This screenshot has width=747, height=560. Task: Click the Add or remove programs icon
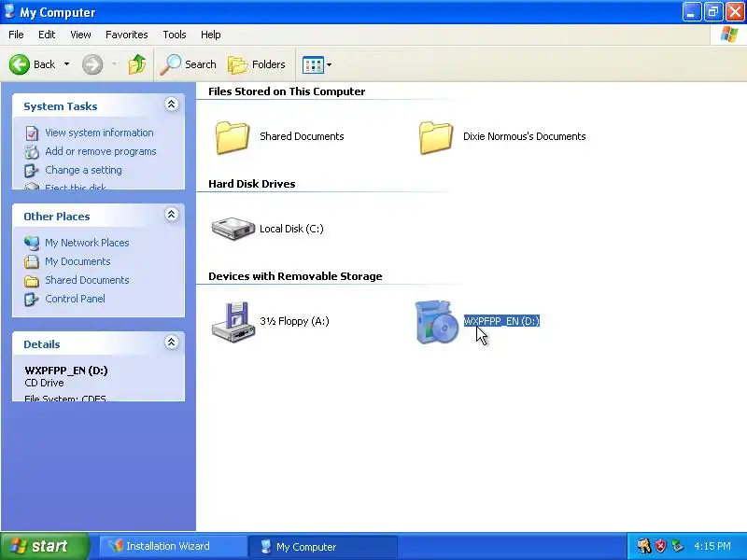click(32, 151)
